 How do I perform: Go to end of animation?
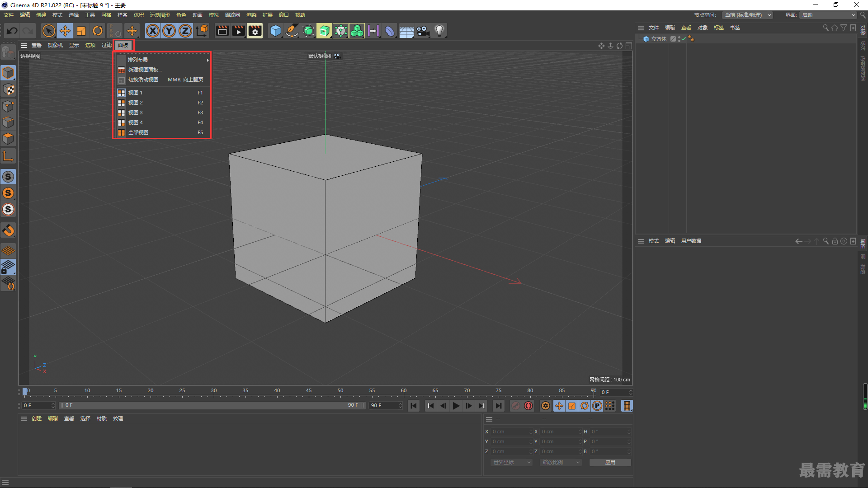(x=498, y=406)
